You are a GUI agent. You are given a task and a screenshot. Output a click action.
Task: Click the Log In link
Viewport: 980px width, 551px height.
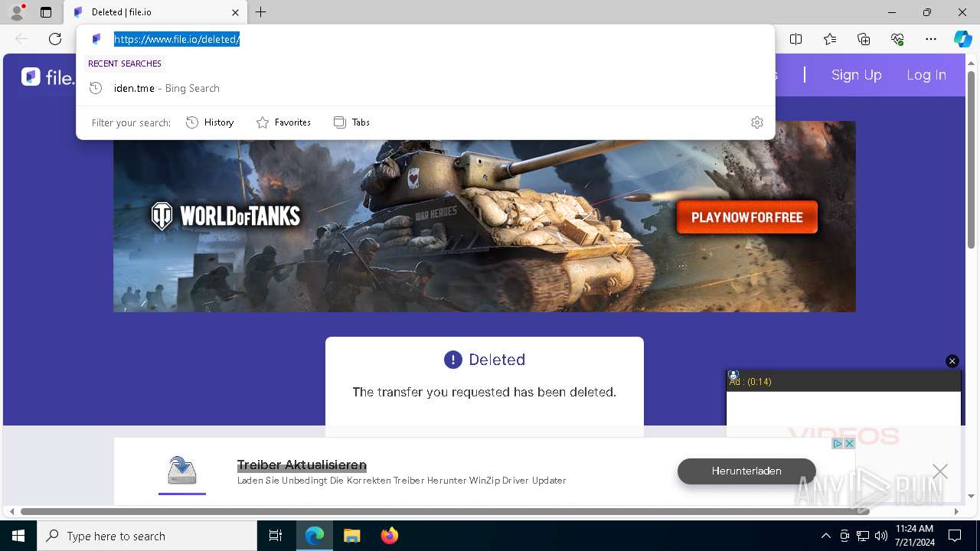926,75
